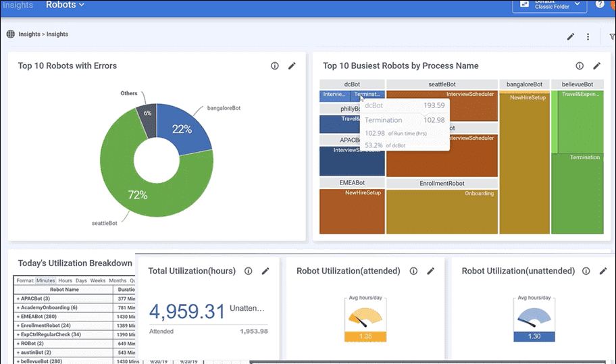Click the Duration column header
This screenshot has height=364, width=616.
[125, 290]
